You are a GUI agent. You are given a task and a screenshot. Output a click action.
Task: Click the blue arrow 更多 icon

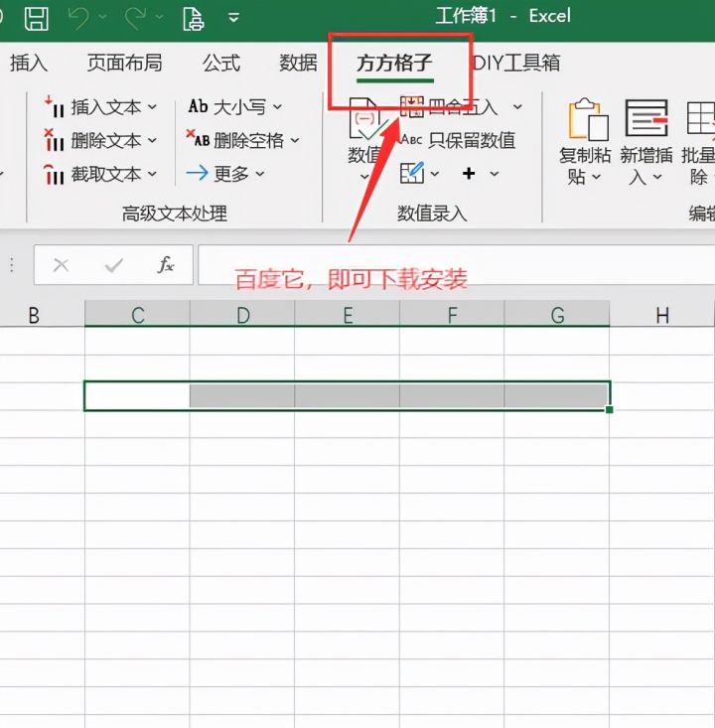pyautogui.click(x=198, y=174)
